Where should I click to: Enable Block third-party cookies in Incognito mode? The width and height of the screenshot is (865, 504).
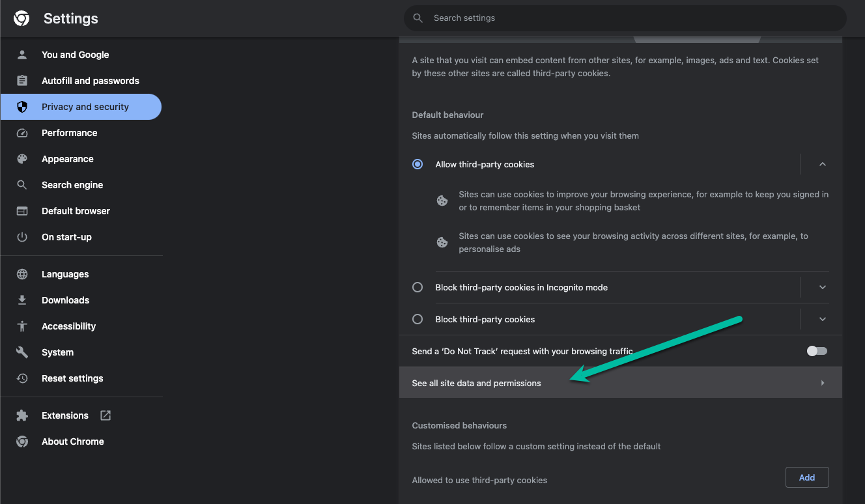pos(417,287)
